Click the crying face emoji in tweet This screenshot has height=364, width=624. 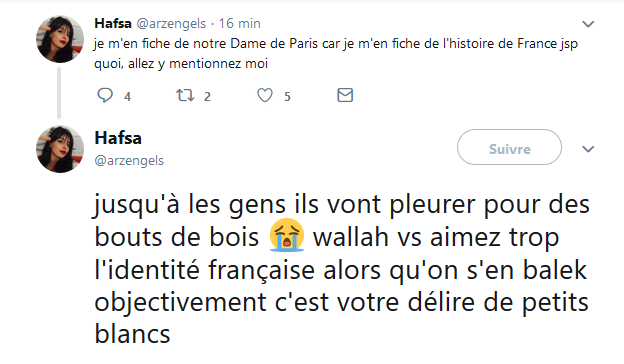coord(287,235)
